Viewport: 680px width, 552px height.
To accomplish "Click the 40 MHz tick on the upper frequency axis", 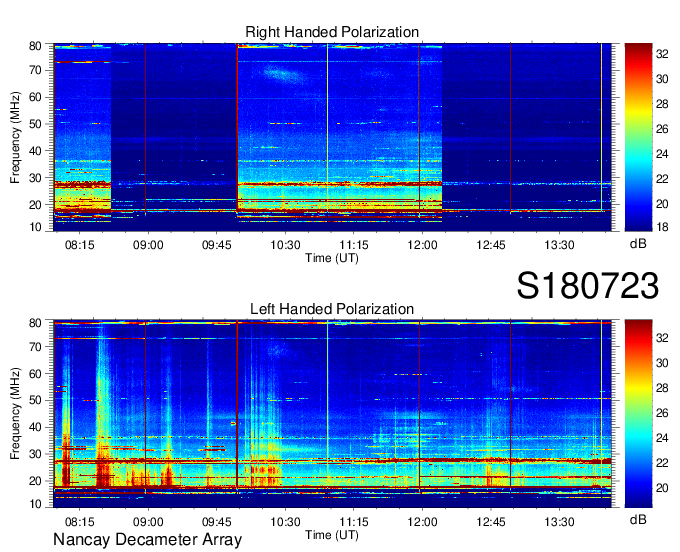I will pyautogui.click(x=35, y=151).
